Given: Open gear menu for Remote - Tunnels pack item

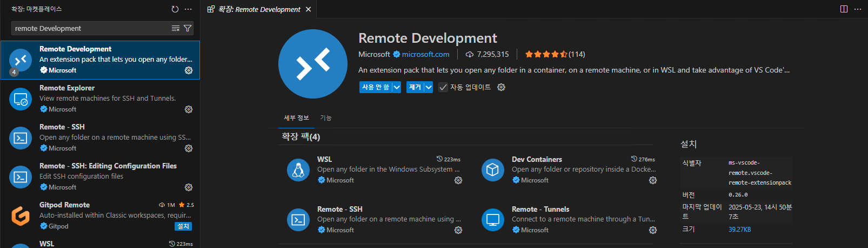Looking at the screenshot, I should tap(653, 230).
